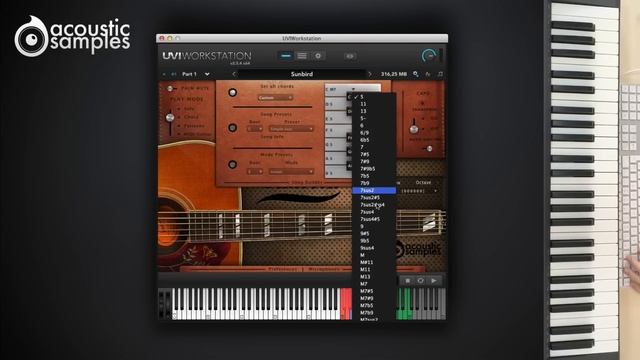Switch to single instrument view icon
640x360 pixels.
tap(286, 56)
